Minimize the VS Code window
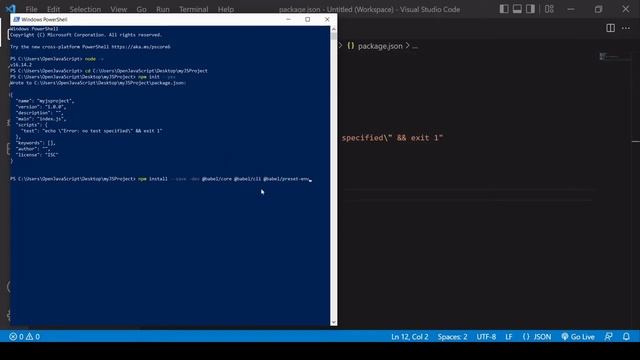Viewport: 640px width, 360px height. 571,9
